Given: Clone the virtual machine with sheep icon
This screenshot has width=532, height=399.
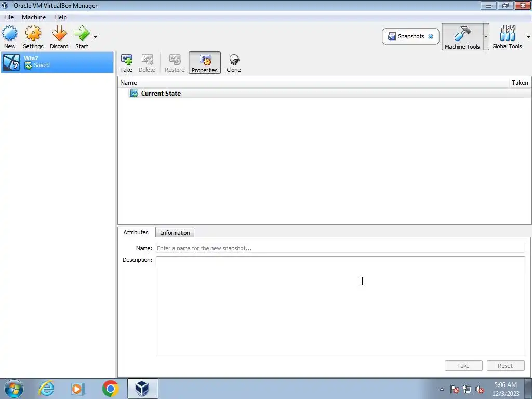Looking at the screenshot, I should (x=233, y=63).
